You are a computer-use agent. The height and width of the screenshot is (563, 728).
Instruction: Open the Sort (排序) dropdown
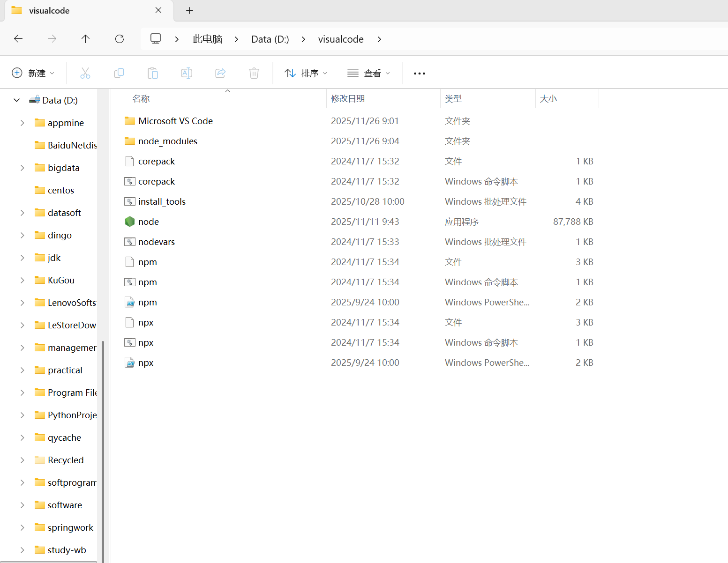click(306, 73)
